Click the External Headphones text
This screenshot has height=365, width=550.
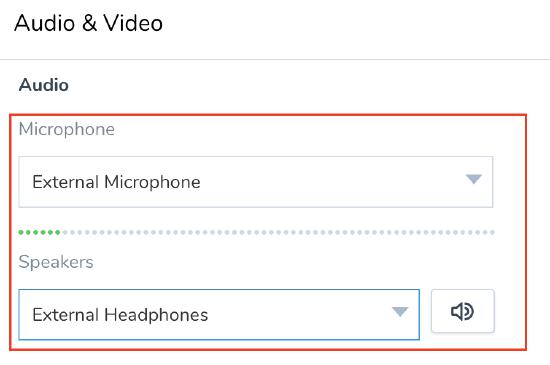pos(120,315)
